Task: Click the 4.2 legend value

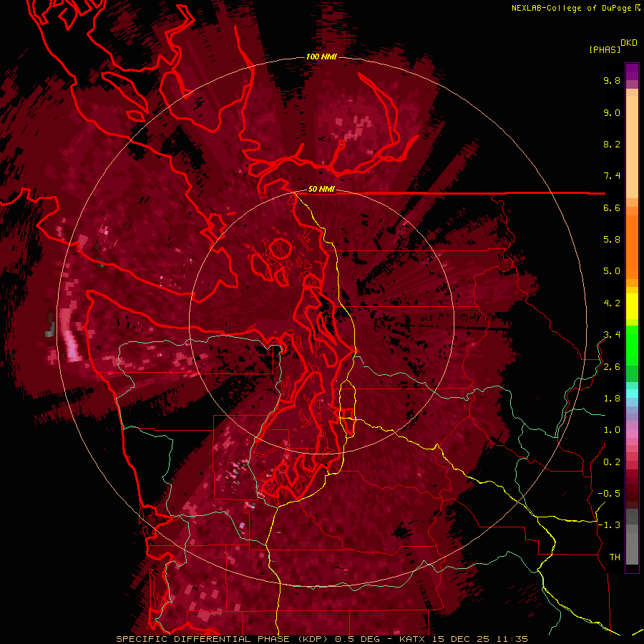Action: coord(612,303)
